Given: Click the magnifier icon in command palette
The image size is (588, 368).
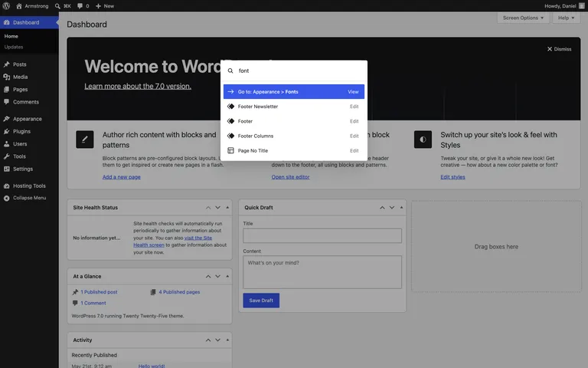Looking at the screenshot, I should tap(230, 71).
